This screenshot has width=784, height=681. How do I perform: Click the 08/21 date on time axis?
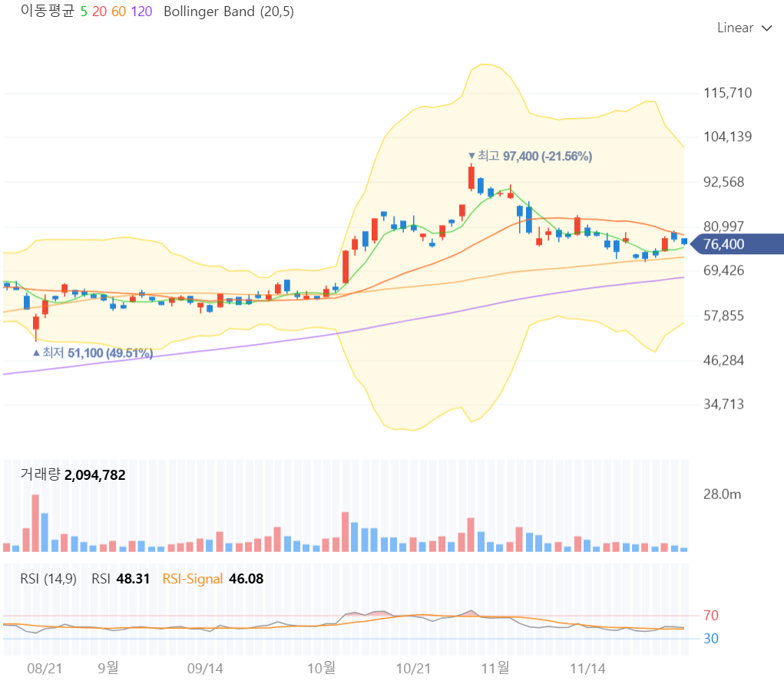click(45, 669)
